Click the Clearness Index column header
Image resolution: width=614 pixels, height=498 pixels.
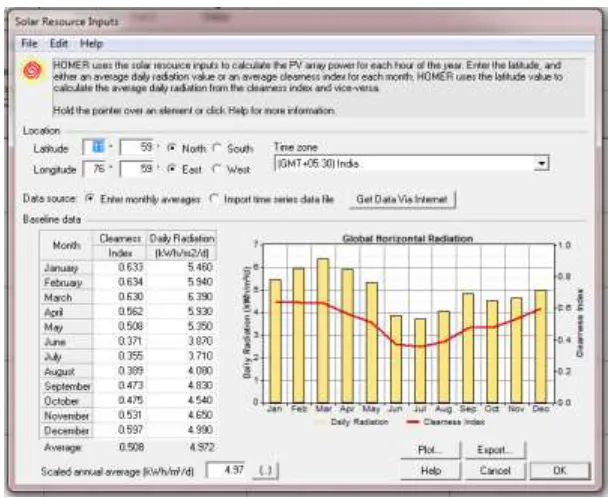[119, 245]
